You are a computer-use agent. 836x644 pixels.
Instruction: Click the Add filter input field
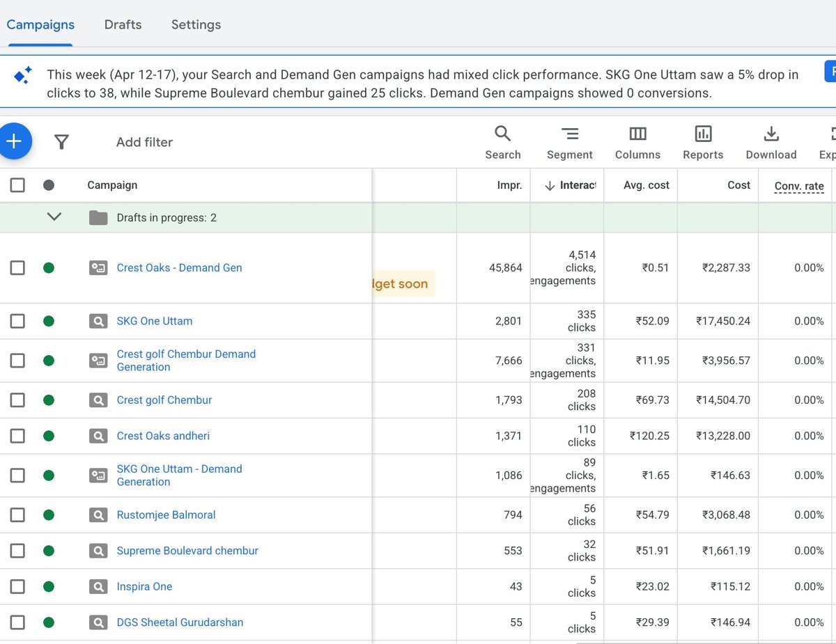point(144,142)
